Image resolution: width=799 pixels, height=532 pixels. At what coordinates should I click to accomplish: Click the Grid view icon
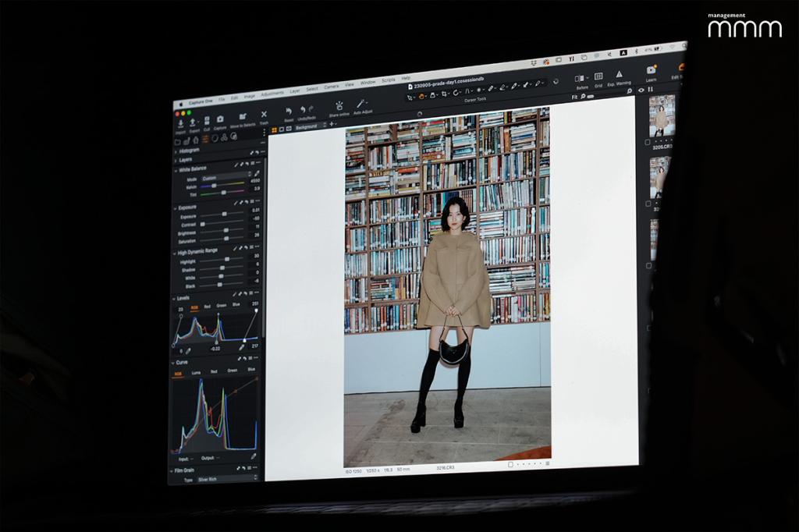point(598,76)
